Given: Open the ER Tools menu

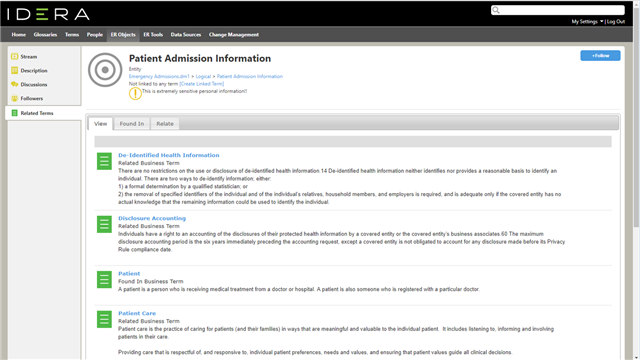Looking at the screenshot, I should click(x=153, y=35).
